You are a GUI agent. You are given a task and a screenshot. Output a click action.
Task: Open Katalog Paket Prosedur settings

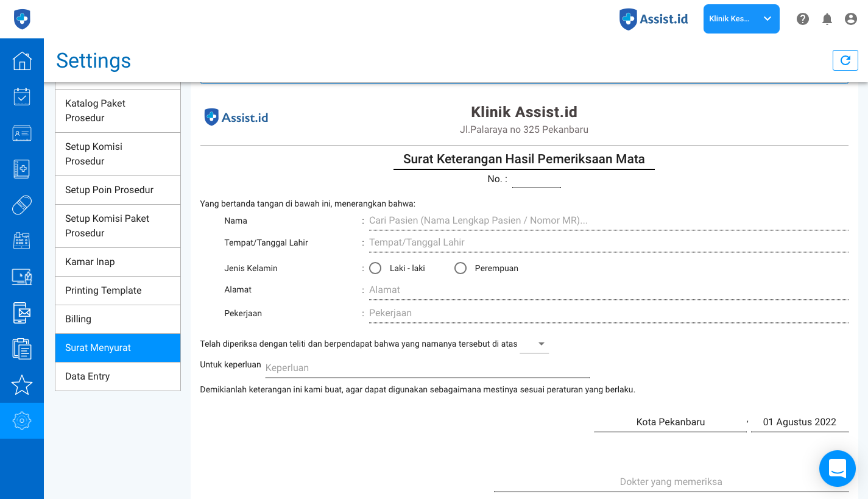pyautogui.click(x=118, y=111)
